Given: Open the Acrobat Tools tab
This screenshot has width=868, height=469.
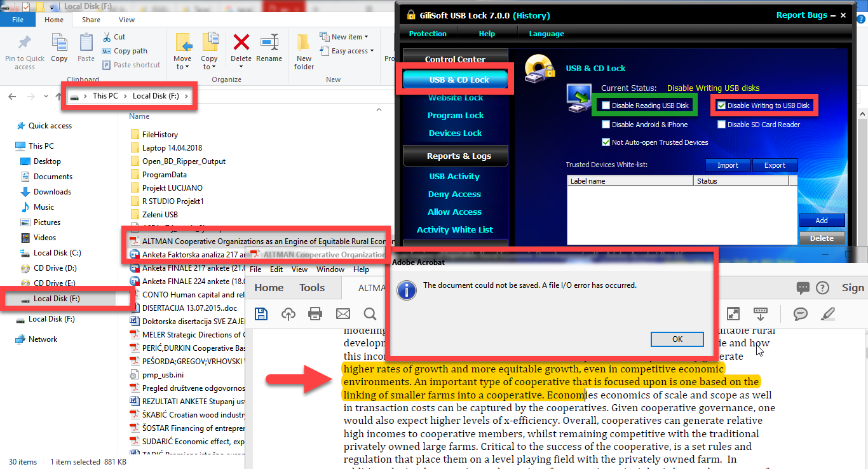Looking at the screenshot, I should (312, 288).
